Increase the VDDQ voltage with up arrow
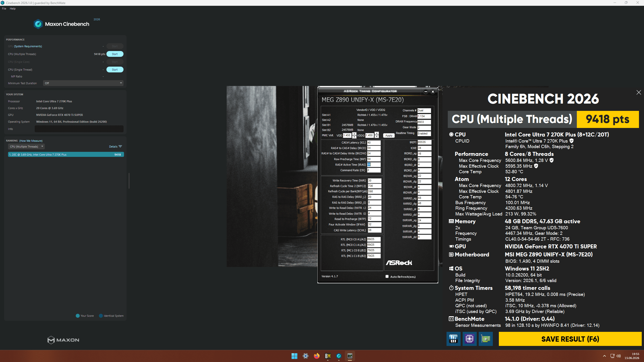 tap(377, 134)
